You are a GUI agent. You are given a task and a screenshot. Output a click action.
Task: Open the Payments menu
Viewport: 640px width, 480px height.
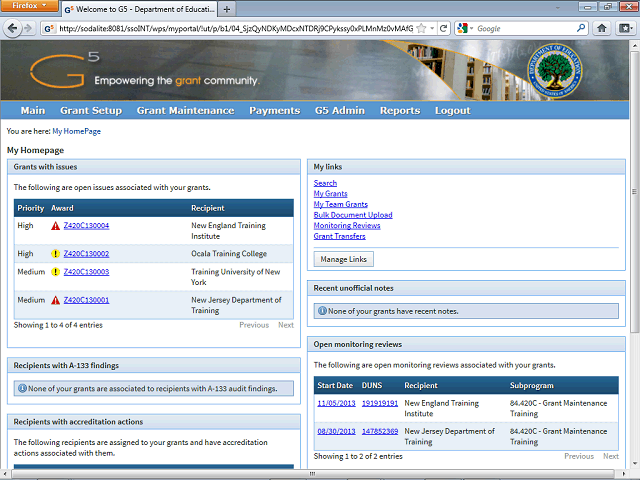point(275,111)
